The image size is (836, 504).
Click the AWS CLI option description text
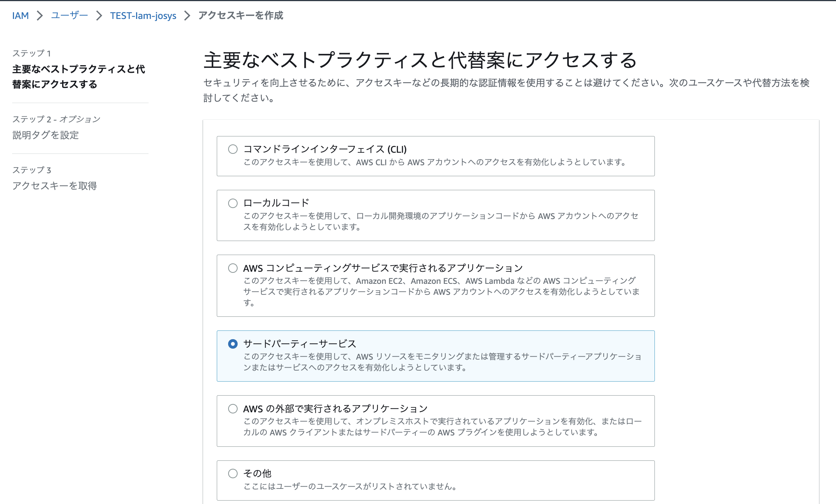coord(434,162)
